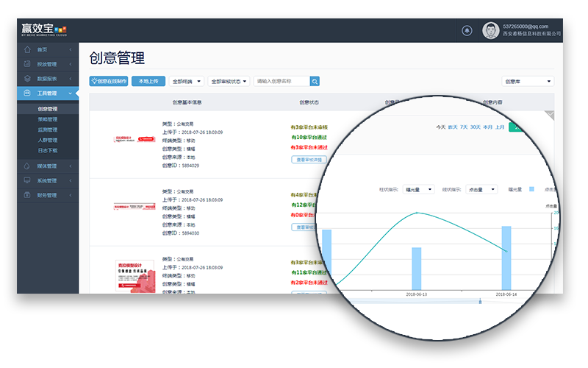This screenshot has width=588, height=368.
Task: Select the 7天 date range link
Action: (464, 127)
